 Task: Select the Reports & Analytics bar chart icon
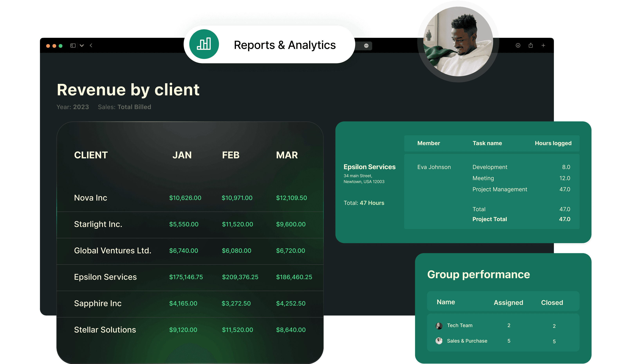204,45
